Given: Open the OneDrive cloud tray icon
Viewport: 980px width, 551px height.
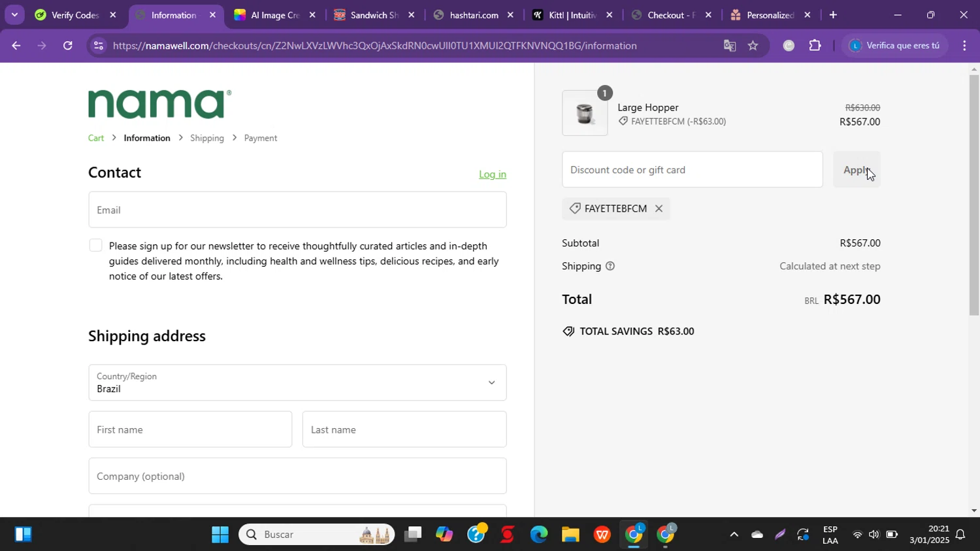Looking at the screenshot, I should (x=757, y=535).
